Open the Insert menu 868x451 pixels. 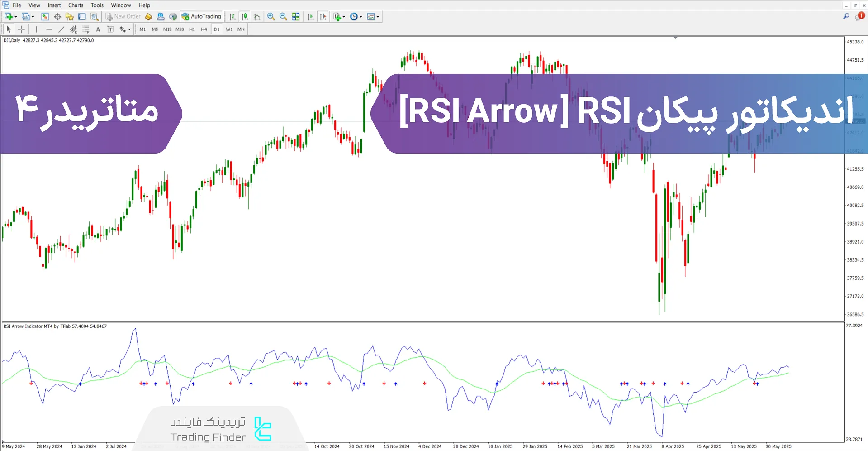(54, 5)
